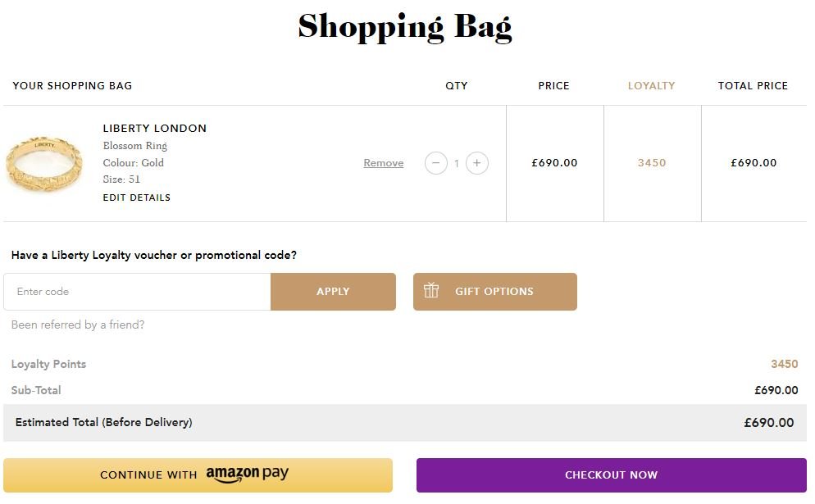This screenshot has width=815, height=504.
Task: Decrease ring quantity with minus button
Action: click(x=436, y=163)
